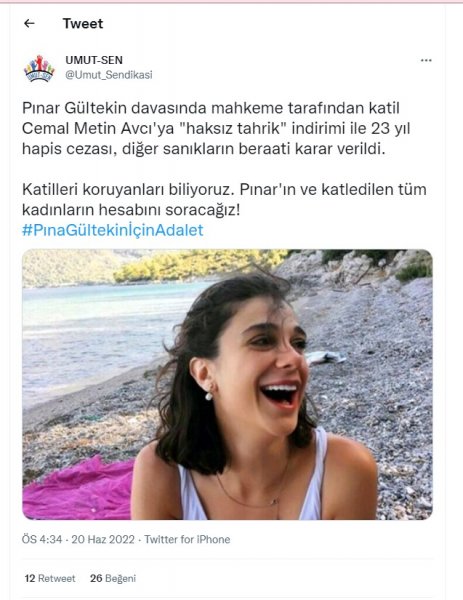Image resolution: width=463 pixels, height=600 pixels.
Task: Click the pearl earring in the photo
Action: coord(209,396)
